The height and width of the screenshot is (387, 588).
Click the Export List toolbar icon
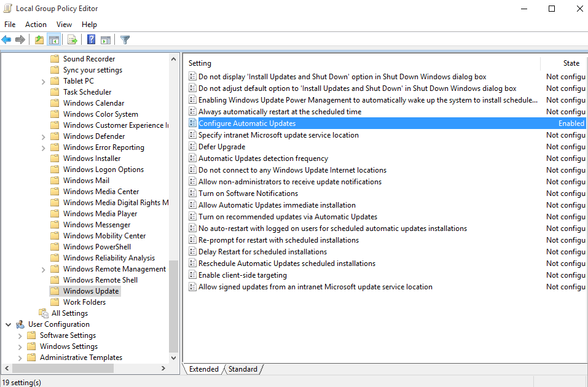(72, 39)
